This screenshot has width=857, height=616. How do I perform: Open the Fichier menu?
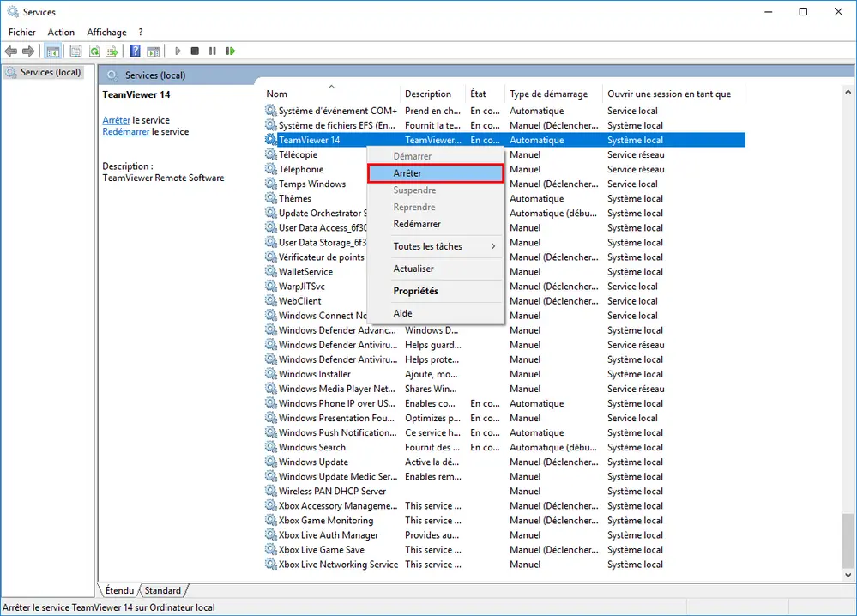[x=21, y=33]
